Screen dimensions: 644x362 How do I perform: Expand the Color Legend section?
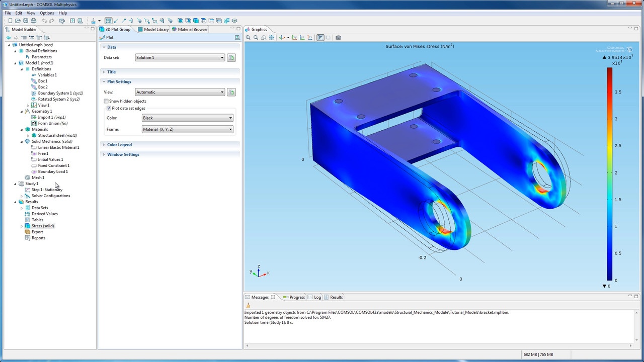tap(119, 145)
